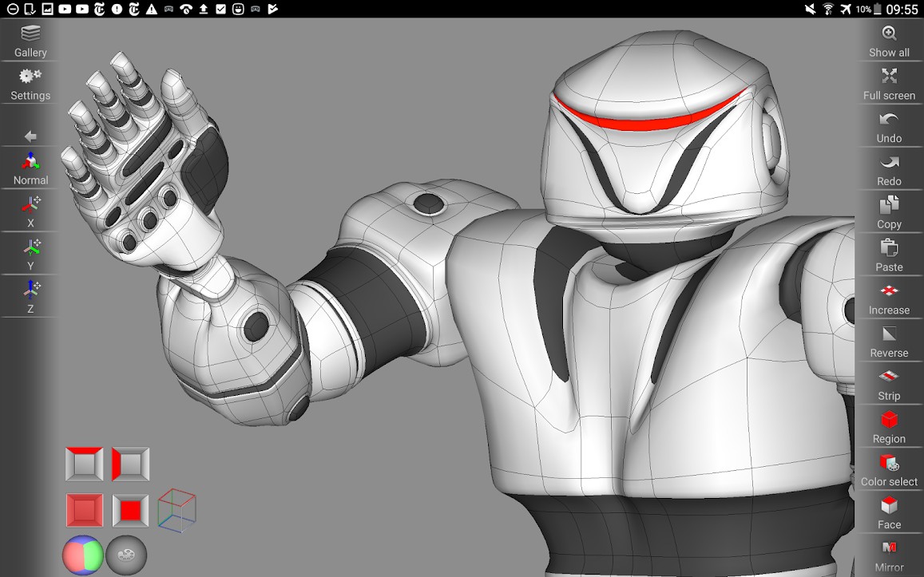Viewport: 924px width, 577px height.
Task: Open the RGB color sphere picker
Action: (x=82, y=555)
